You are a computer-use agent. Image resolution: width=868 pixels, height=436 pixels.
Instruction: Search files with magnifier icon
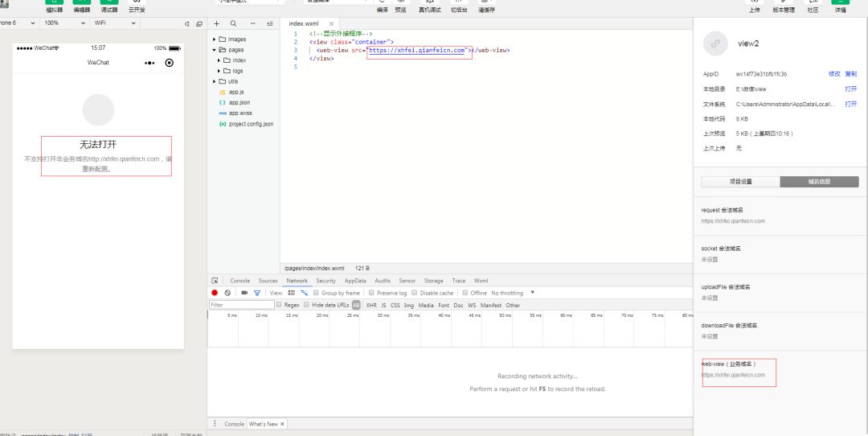(233, 23)
